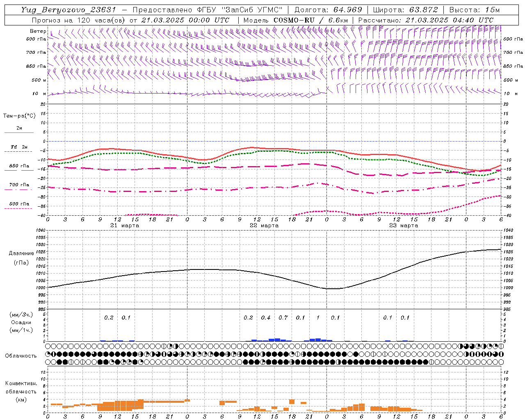Click the 2м temperature legend entry
Image resolution: width=525 pixels, height=420 pixels.
coord(19,128)
